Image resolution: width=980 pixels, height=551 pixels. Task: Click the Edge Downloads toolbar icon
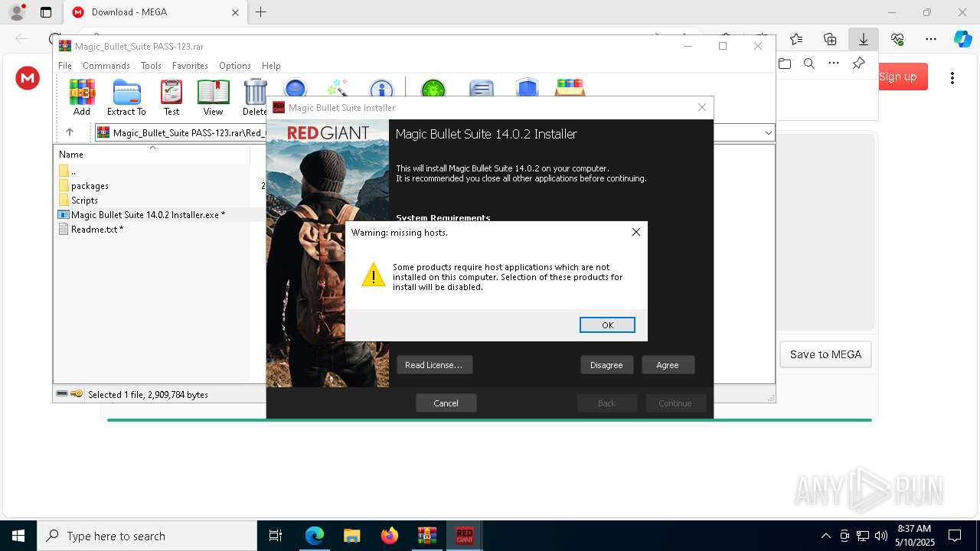[864, 39]
